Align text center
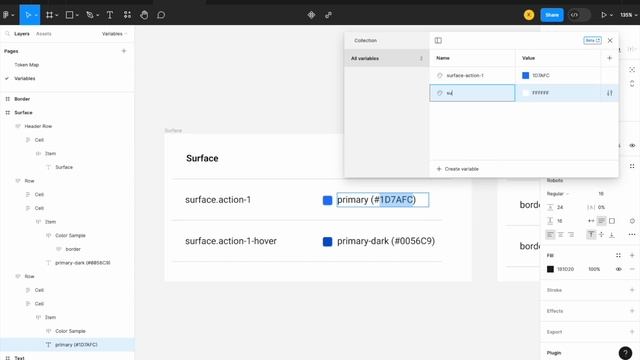The image size is (640, 360). pyautogui.click(x=560, y=235)
